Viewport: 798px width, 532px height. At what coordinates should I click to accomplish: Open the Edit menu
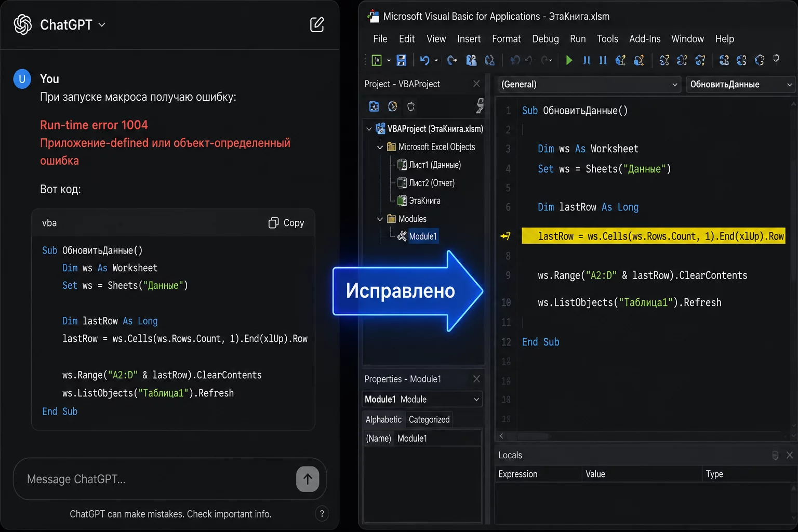(x=407, y=39)
